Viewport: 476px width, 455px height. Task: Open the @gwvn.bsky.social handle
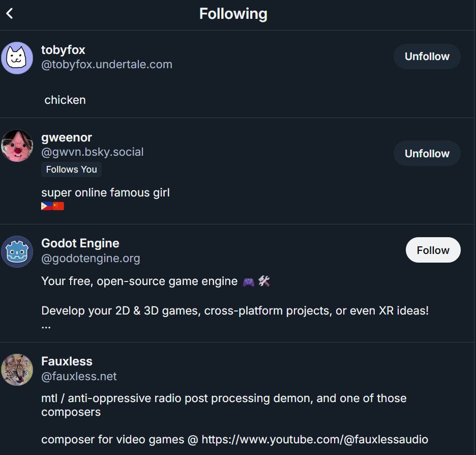point(92,152)
